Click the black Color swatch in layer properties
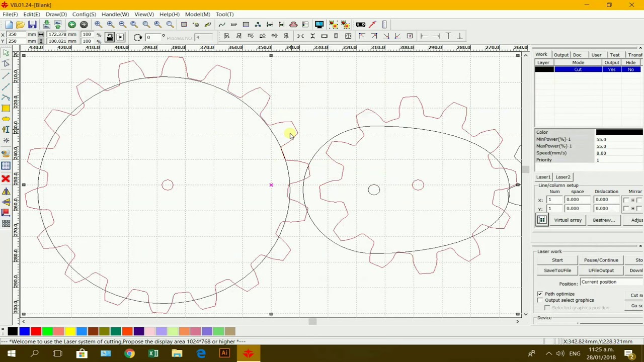 619,132
